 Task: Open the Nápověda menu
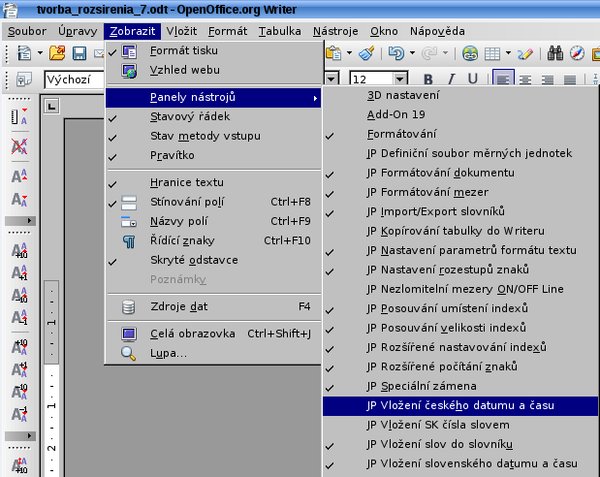coord(437,31)
